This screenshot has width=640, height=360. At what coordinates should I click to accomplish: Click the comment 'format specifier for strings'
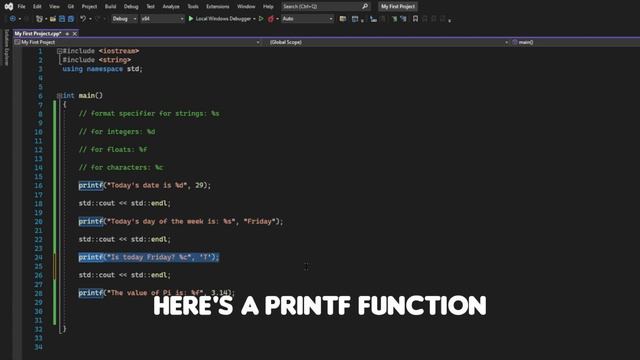point(149,113)
